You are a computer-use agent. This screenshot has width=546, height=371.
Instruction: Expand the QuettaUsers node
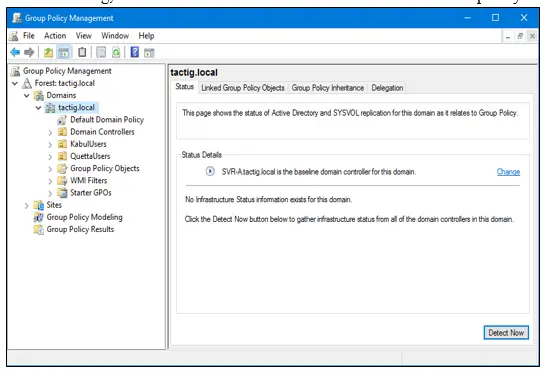(x=50, y=157)
